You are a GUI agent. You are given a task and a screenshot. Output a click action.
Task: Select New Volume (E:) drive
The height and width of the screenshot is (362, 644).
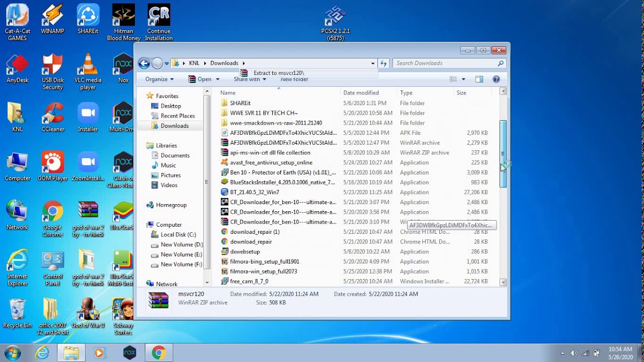coord(181,254)
